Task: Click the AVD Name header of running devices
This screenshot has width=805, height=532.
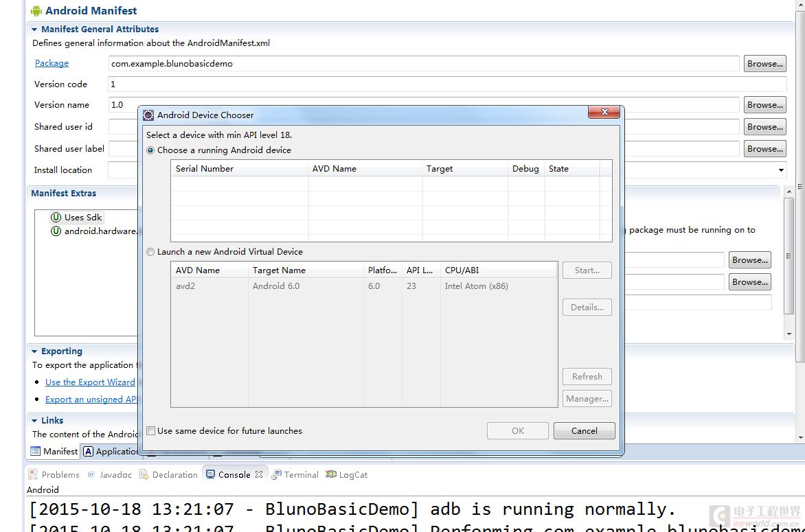Action: [x=365, y=169]
